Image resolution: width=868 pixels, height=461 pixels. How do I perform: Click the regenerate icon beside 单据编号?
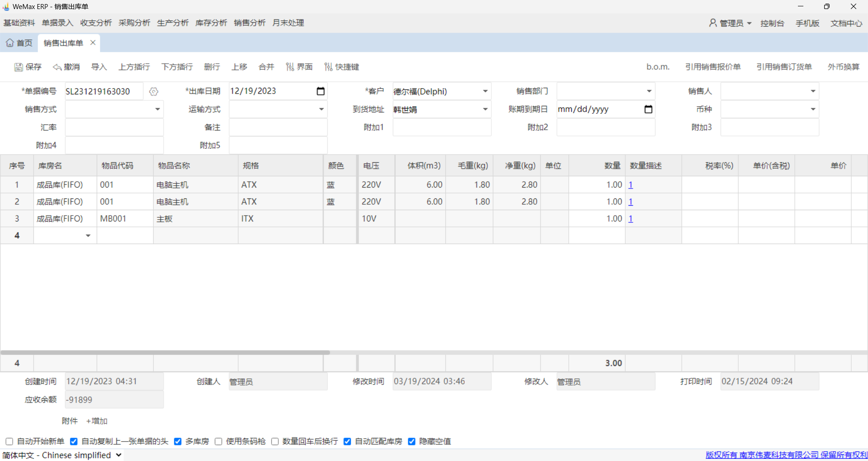point(154,92)
